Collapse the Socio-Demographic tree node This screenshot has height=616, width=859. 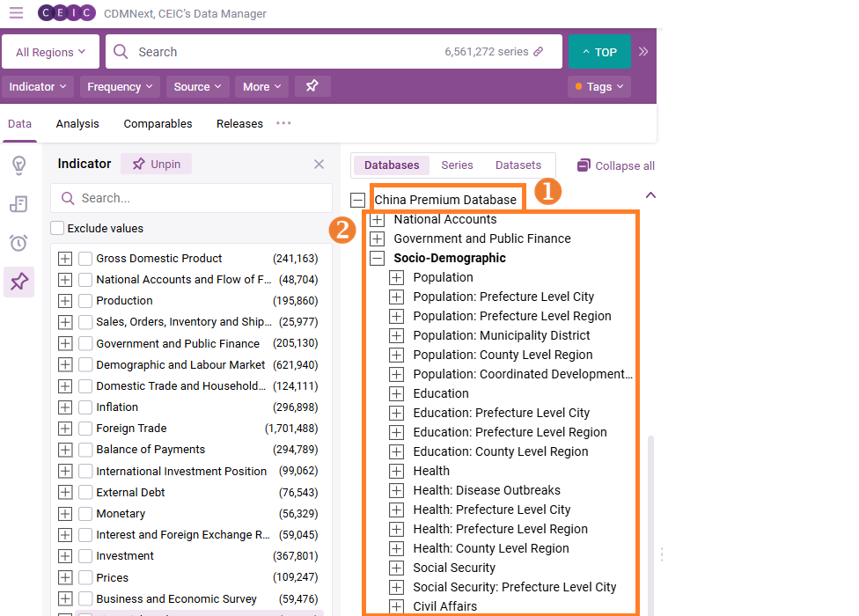[378, 259]
